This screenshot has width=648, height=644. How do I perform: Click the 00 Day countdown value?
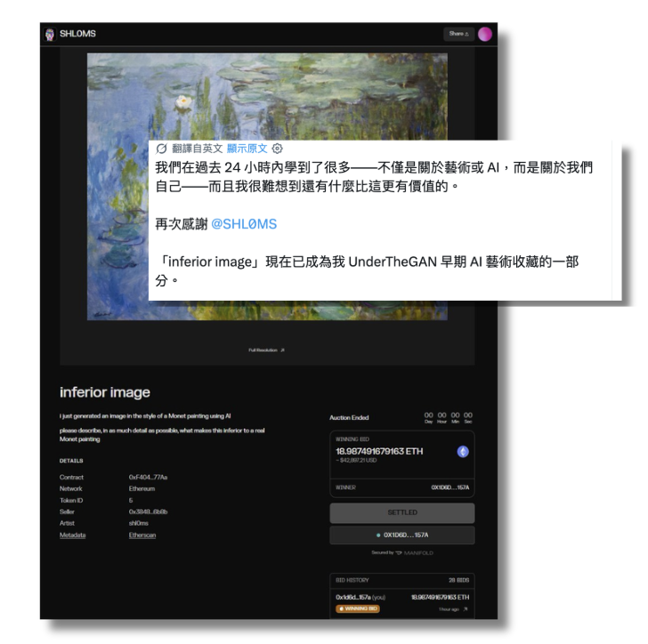coord(428,417)
